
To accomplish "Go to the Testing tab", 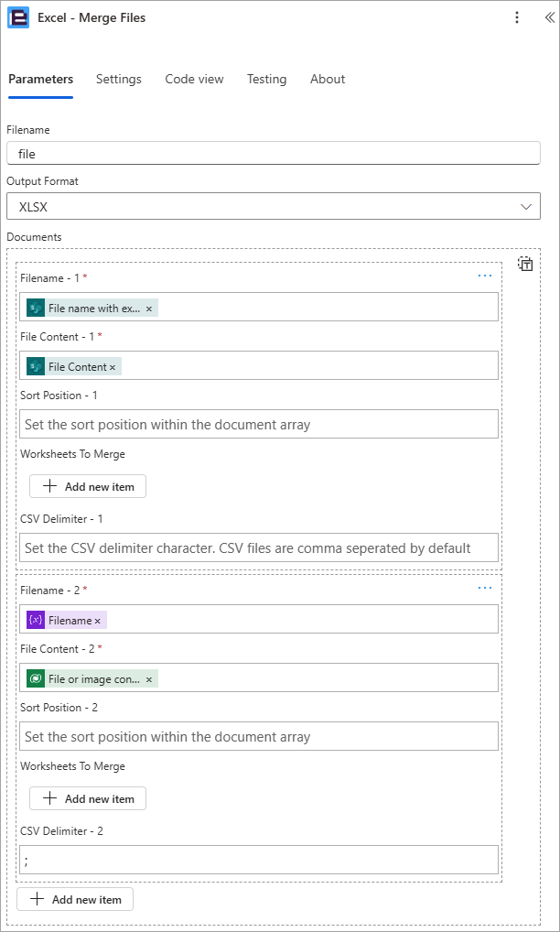I will tap(266, 79).
